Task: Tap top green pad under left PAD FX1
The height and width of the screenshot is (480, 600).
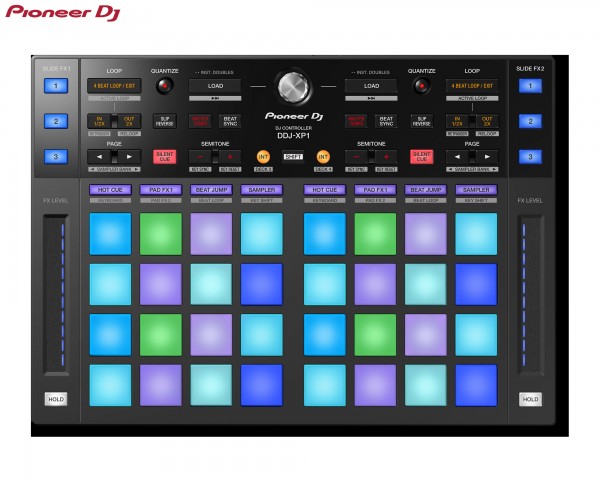Action: click(x=161, y=234)
